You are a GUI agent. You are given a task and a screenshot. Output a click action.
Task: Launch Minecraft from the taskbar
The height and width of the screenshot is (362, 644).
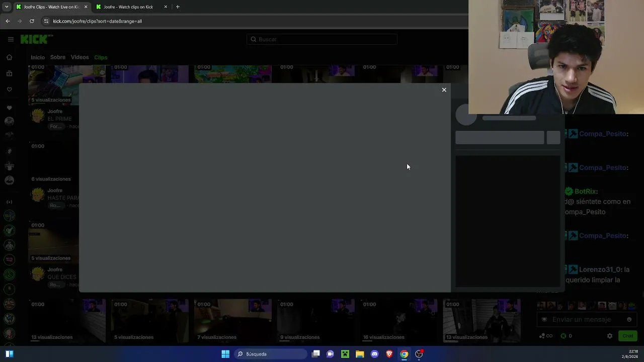pos(345,354)
